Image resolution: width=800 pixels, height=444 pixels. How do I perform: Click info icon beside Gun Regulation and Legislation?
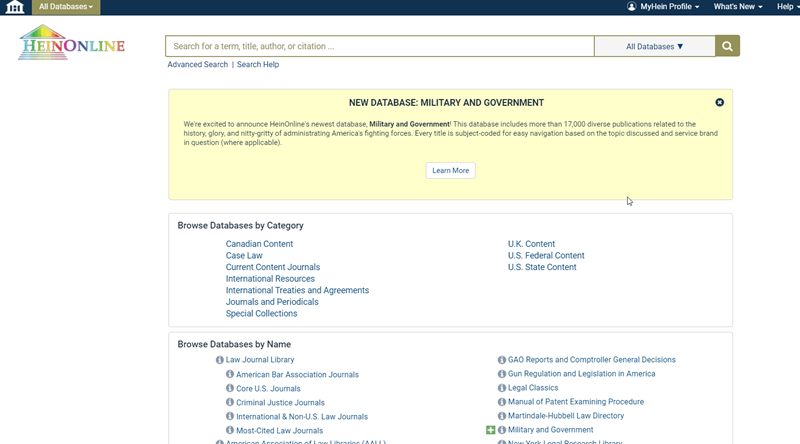(x=502, y=374)
